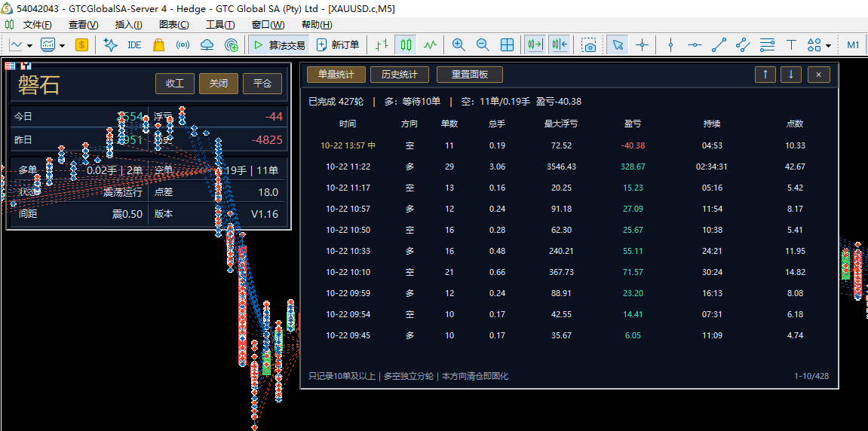Image resolution: width=868 pixels, height=431 pixels.
Task: Open the 插入(I) menu
Action: point(129,25)
